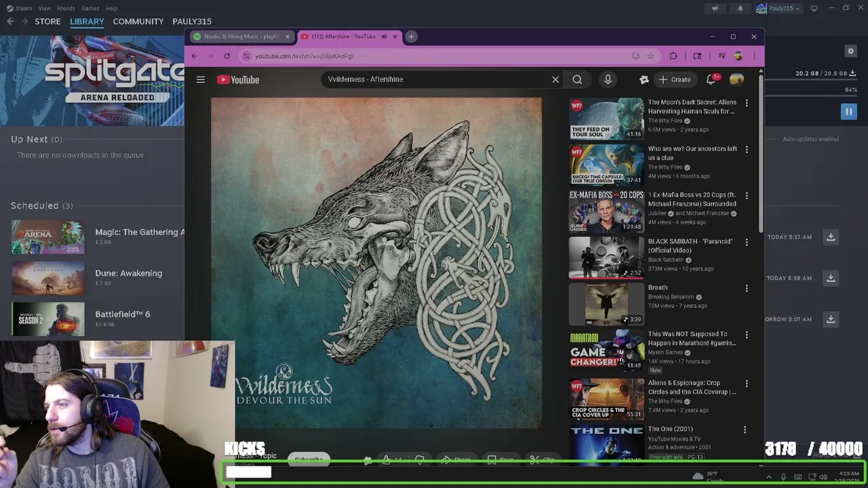The width and height of the screenshot is (868, 488).
Task: Pause the current Steam download
Action: pyautogui.click(x=848, y=112)
